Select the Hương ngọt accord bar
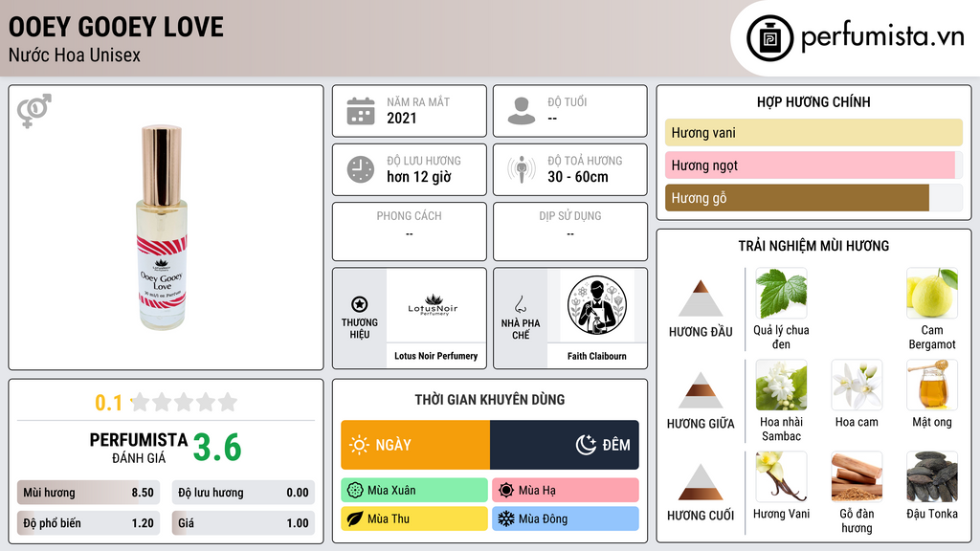This screenshot has height=551, width=980. [813, 165]
